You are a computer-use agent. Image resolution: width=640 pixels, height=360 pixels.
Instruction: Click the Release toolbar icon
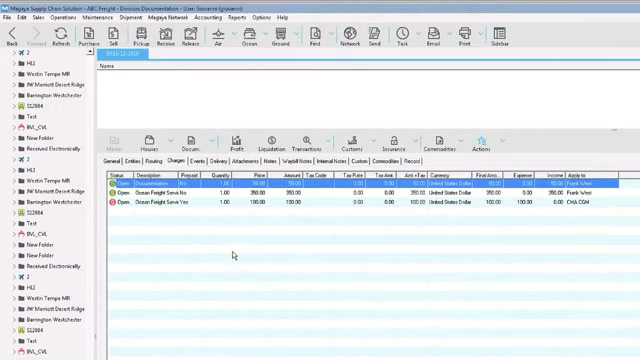[x=190, y=36]
